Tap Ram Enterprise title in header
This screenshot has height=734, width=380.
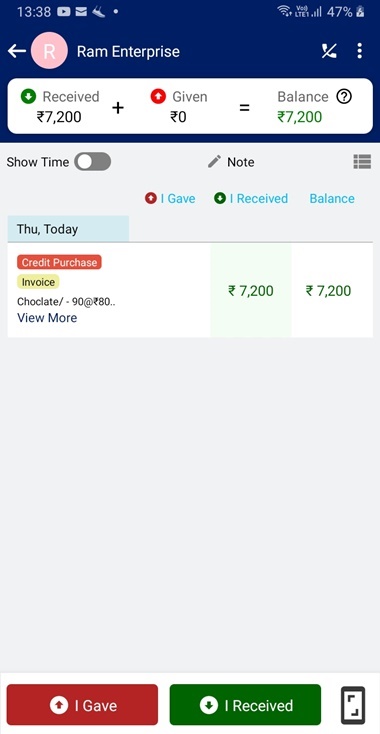[128, 51]
